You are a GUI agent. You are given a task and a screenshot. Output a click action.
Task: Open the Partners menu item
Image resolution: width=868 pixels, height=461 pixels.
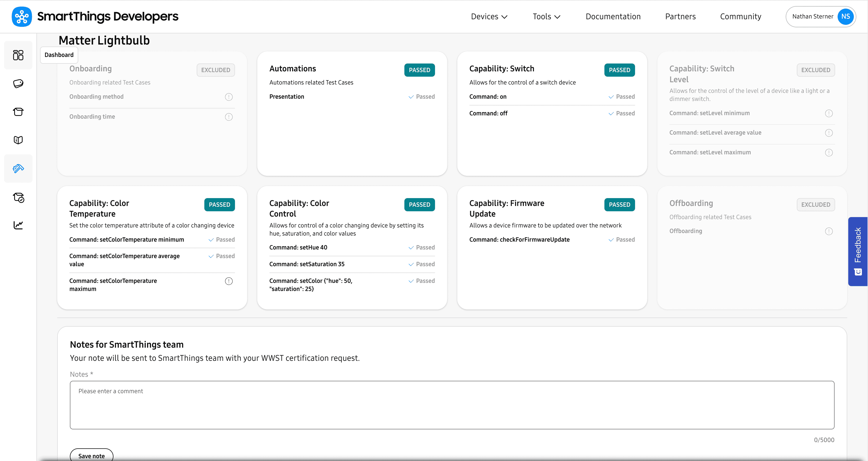click(680, 16)
